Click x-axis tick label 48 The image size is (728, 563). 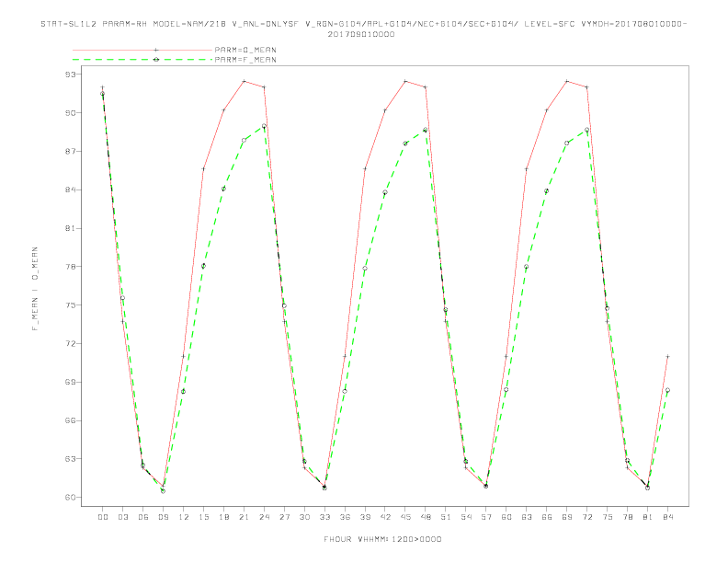426,517
